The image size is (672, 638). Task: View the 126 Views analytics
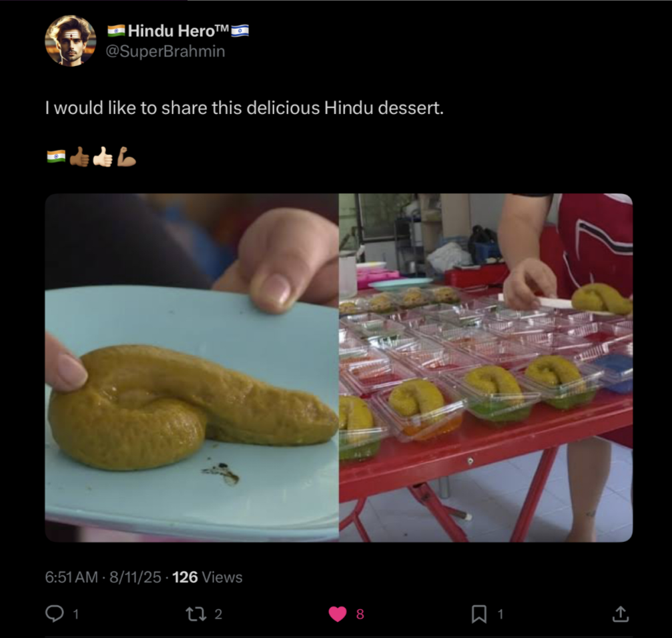(x=207, y=577)
